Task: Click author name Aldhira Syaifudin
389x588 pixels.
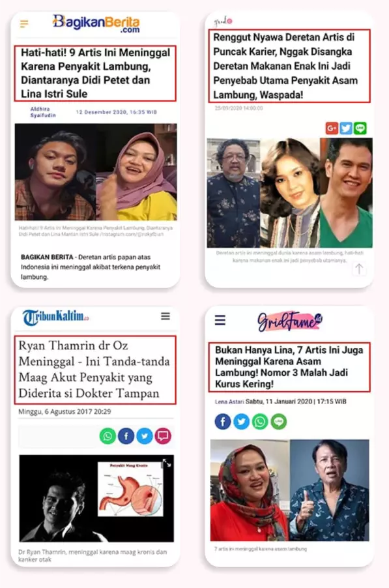Action: point(43,112)
